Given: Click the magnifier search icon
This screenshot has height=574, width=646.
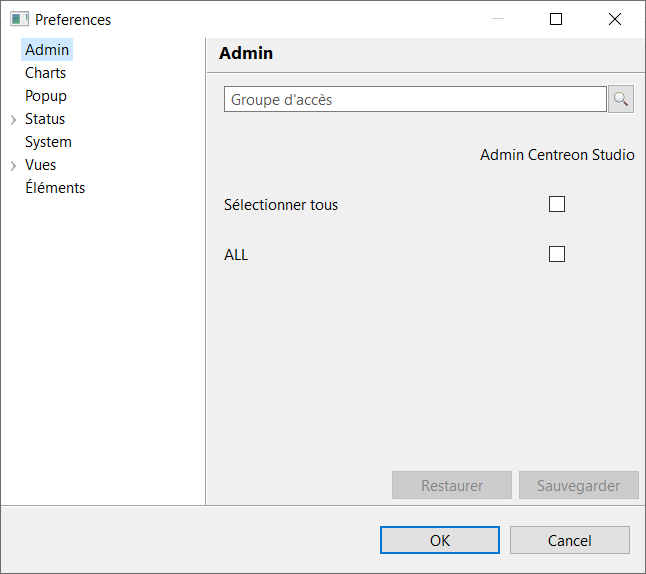Looking at the screenshot, I should tap(621, 99).
